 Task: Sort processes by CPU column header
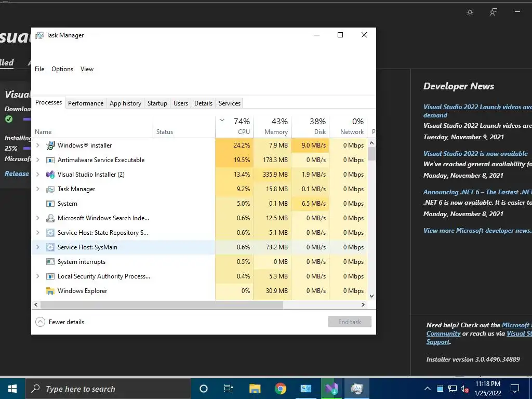(234, 127)
